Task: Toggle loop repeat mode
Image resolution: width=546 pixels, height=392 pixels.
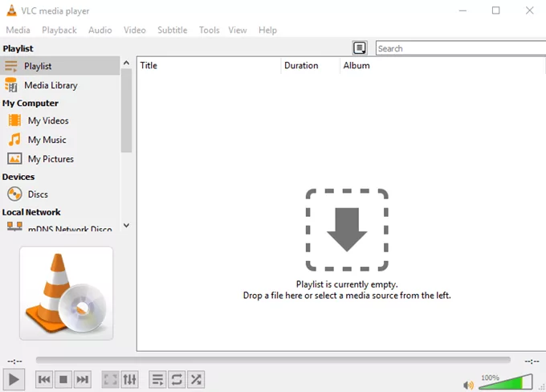Action: coord(177,379)
